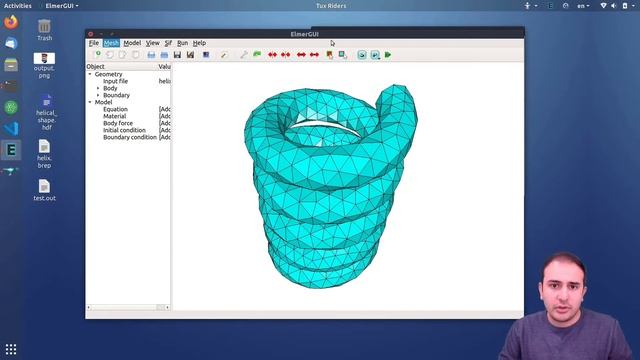640x360 pixels.
Task: Click the ElmerGUI 'E' dock icon
Action: (11, 150)
